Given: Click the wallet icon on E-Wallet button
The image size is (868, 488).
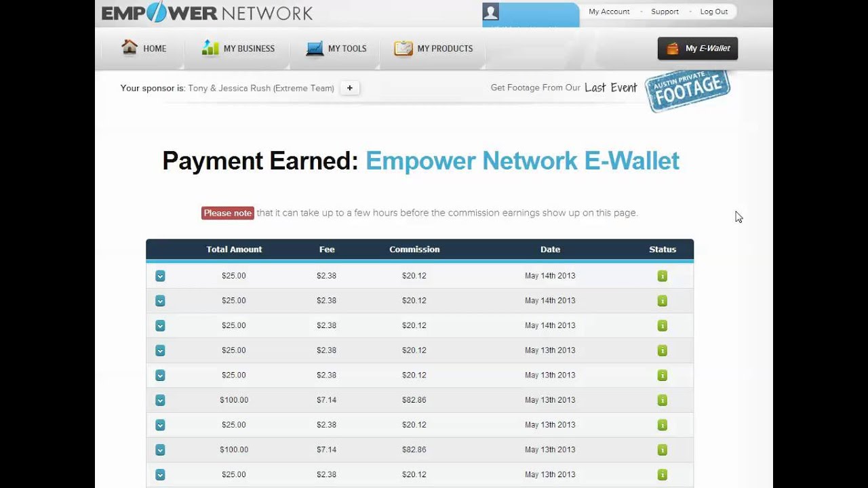Looking at the screenshot, I should pos(673,49).
